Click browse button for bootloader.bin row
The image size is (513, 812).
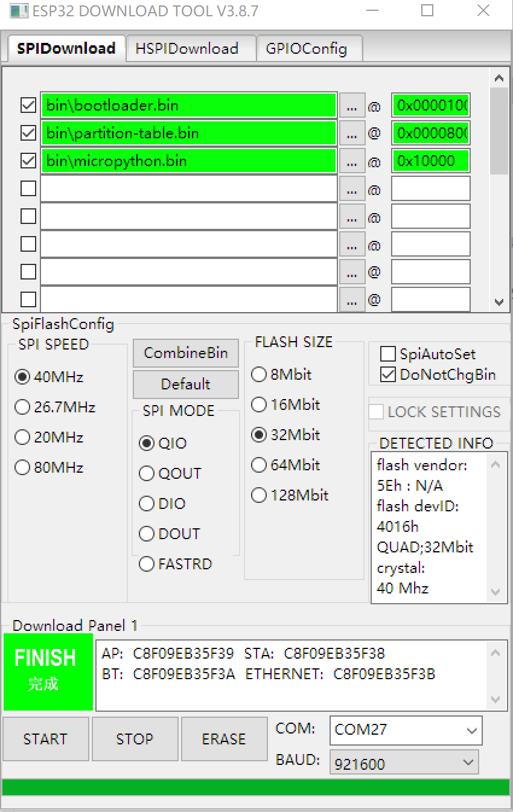(x=352, y=106)
